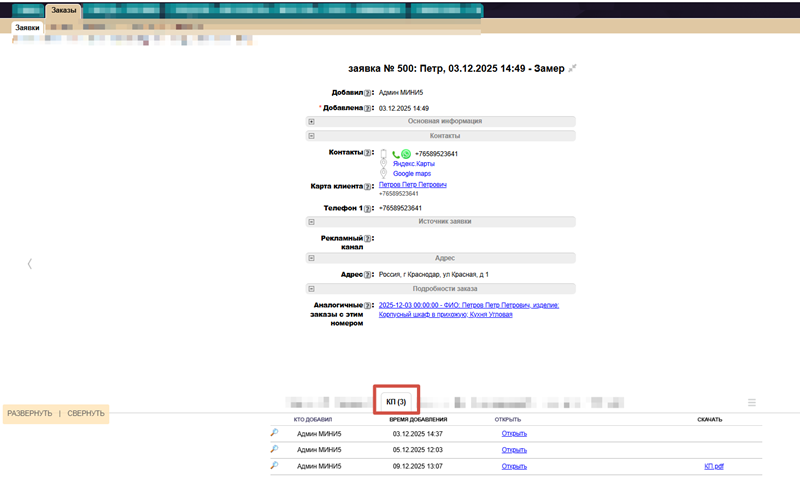
Task: Click the WhatsApp icon next to phone number
Action: (x=406, y=154)
